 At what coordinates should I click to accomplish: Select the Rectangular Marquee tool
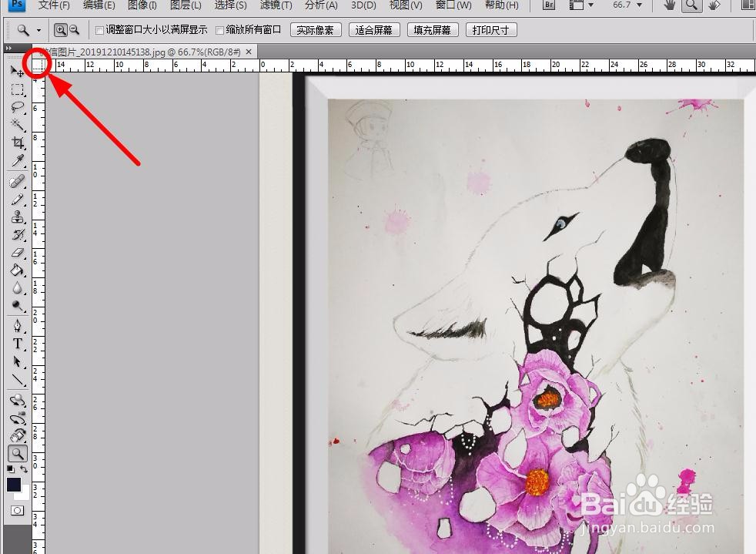18,89
